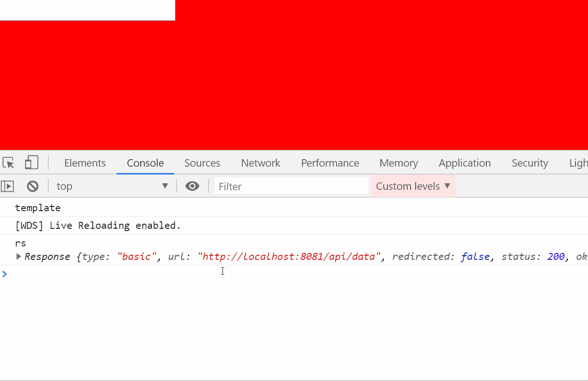The height and width of the screenshot is (381, 588).
Task: Open the Performance tab
Action: pyautogui.click(x=330, y=163)
